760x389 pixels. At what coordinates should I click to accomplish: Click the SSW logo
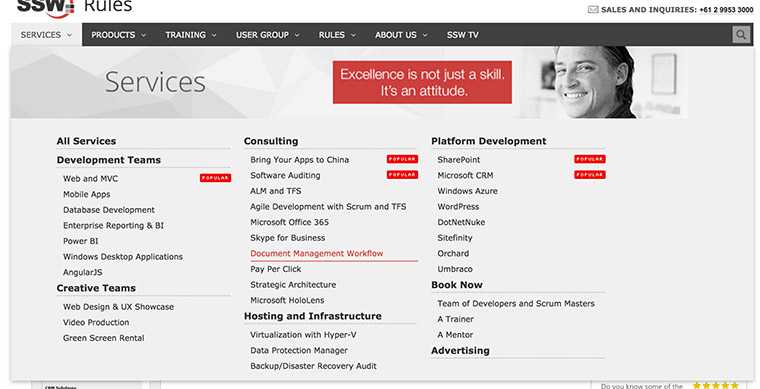pyautogui.click(x=46, y=8)
